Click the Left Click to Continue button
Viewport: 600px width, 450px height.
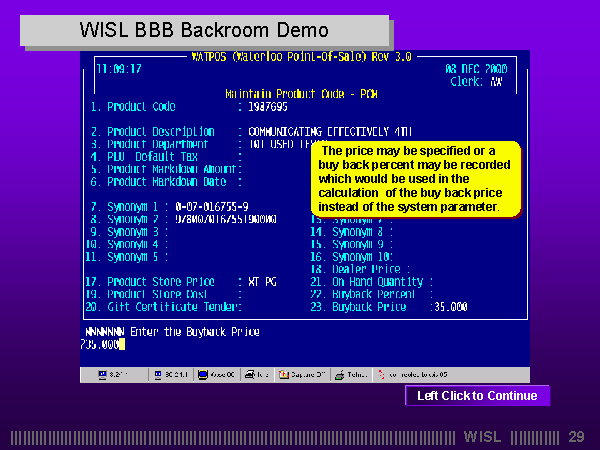(477, 396)
